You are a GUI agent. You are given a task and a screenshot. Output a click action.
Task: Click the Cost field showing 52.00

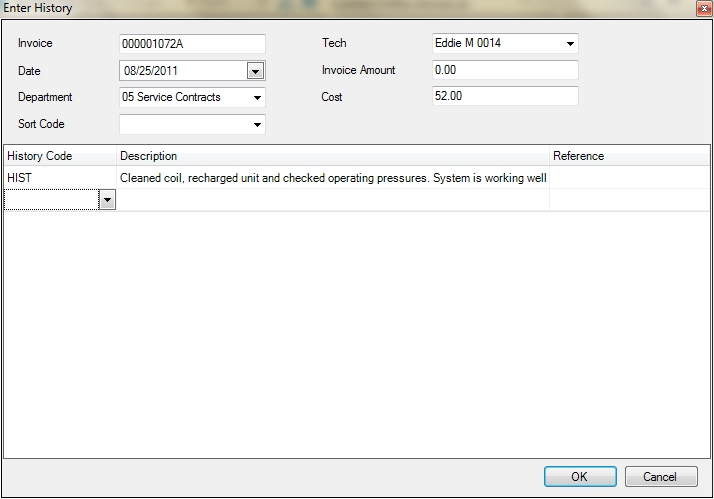(505, 96)
